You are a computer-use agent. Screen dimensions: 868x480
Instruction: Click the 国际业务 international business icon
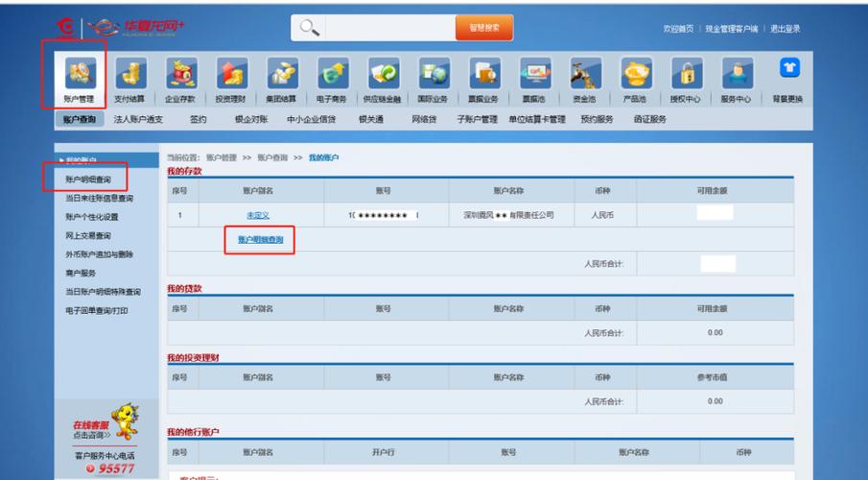[x=434, y=73]
